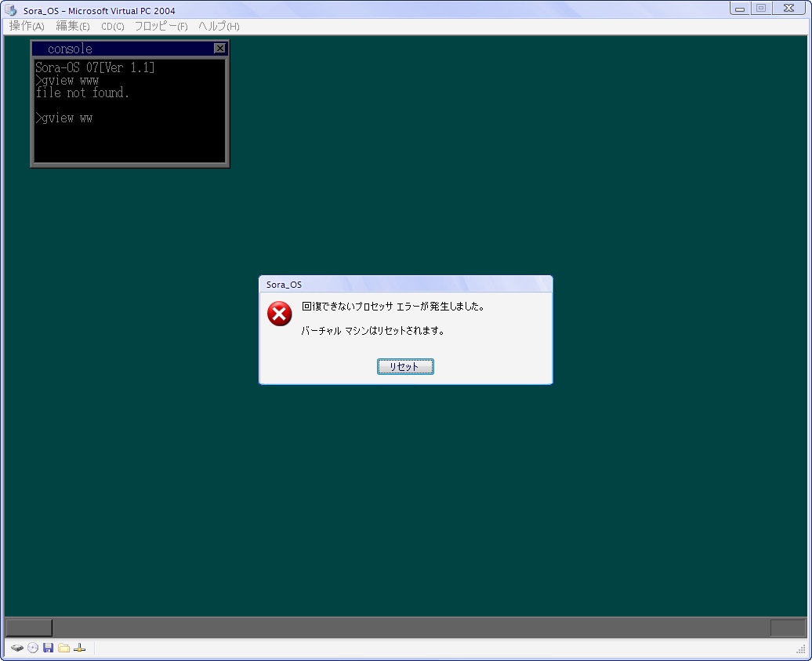Screen dimensions: 812x661
Task: Click the CD drive status icon
Action: (33, 648)
